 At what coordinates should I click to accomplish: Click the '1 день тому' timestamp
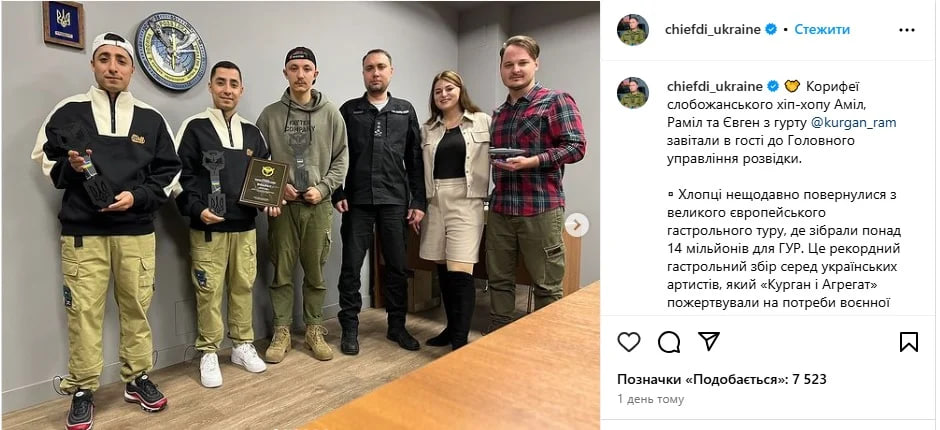650,399
